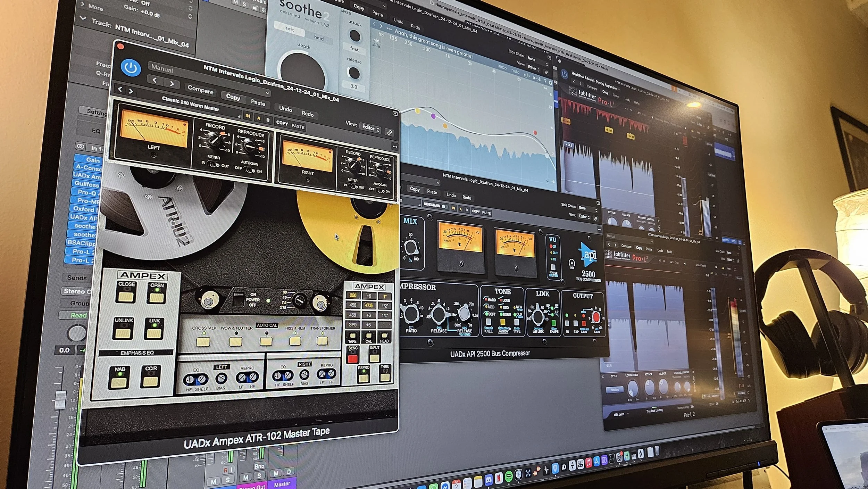The width and height of the screenshot is (868, 489).
Task: Click the next preset right arrow
Action: (172, 84)
